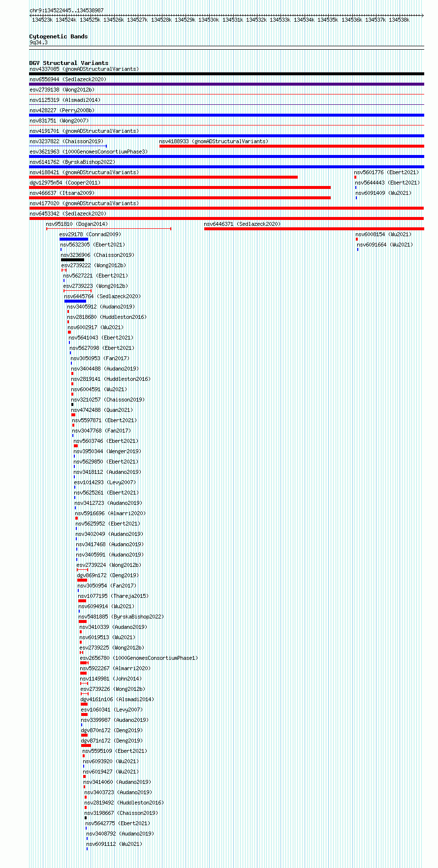The image size is (438, 868).
Task: Click nsv5916696 (Almarri2020) label
Action: (x=111, y=514)
